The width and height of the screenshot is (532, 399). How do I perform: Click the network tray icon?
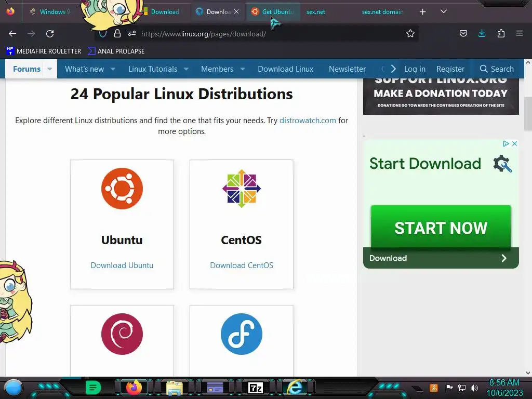click(462, 388)
